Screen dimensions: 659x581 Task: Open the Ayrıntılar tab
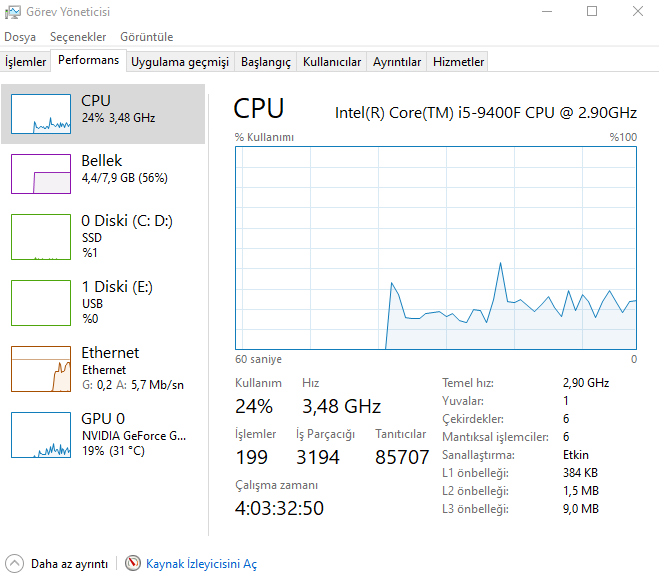[396, 62]
